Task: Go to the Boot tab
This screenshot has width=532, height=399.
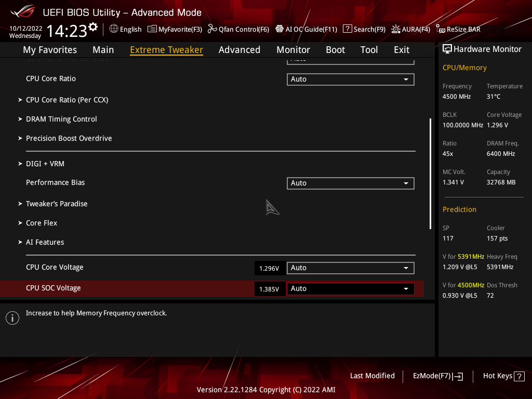Action: point(335,50)
